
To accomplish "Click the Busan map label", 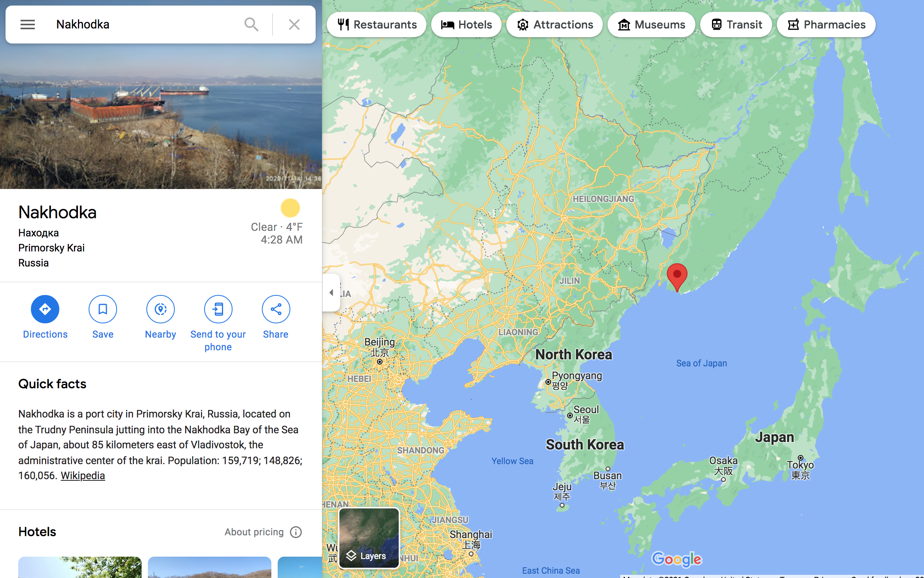I will pyautogui.click(x=608, y=480).
